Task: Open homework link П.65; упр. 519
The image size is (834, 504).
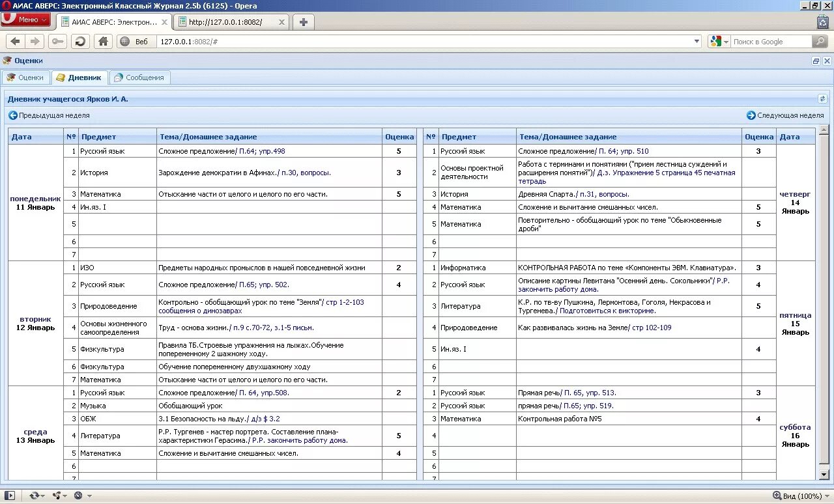Action: 588,406
